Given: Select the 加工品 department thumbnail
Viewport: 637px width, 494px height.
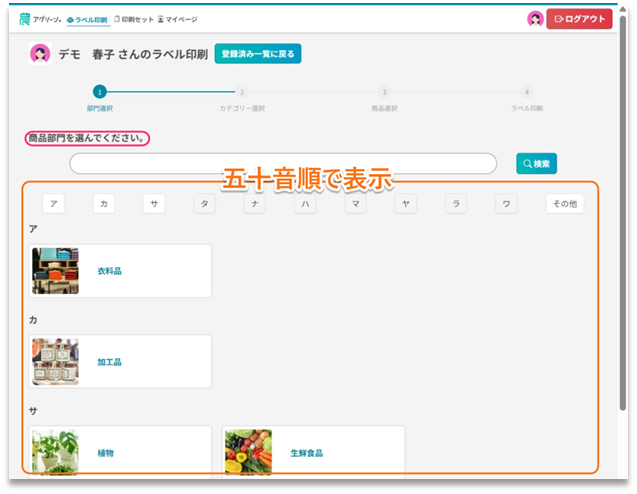Looking at the screenshot, I should (x=55, y=361).
